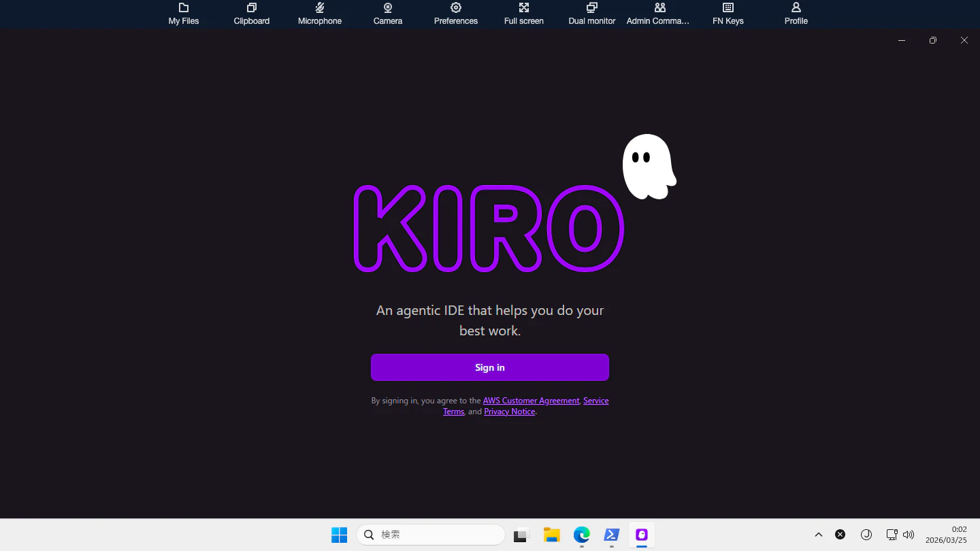
Task: Click the Kiro ghost icon on the taskbar
Action: [641, 535]
